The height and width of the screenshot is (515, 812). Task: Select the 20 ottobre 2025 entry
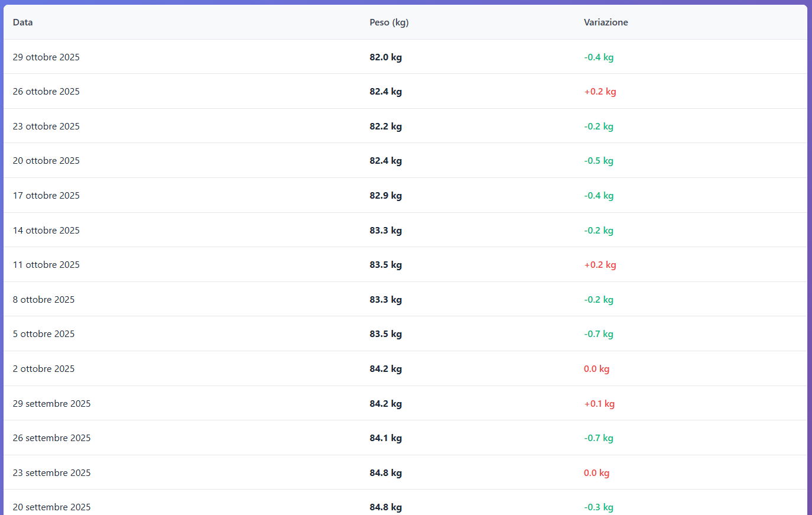(46, 160)
